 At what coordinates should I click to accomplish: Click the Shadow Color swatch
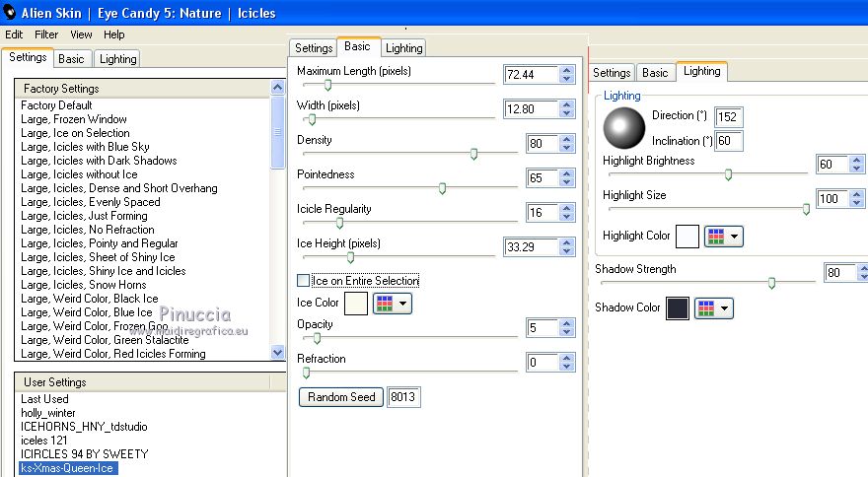pos(678,308)
